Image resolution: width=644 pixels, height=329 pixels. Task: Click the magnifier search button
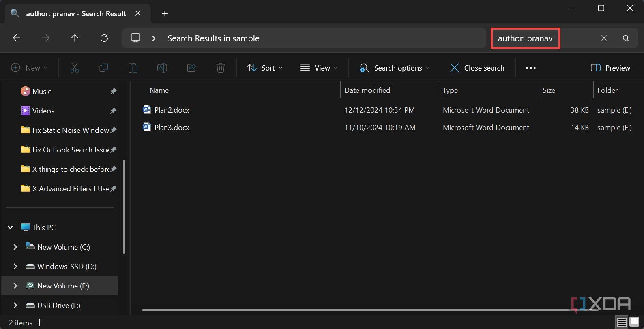pyautogui.click(x=626, y=38)
